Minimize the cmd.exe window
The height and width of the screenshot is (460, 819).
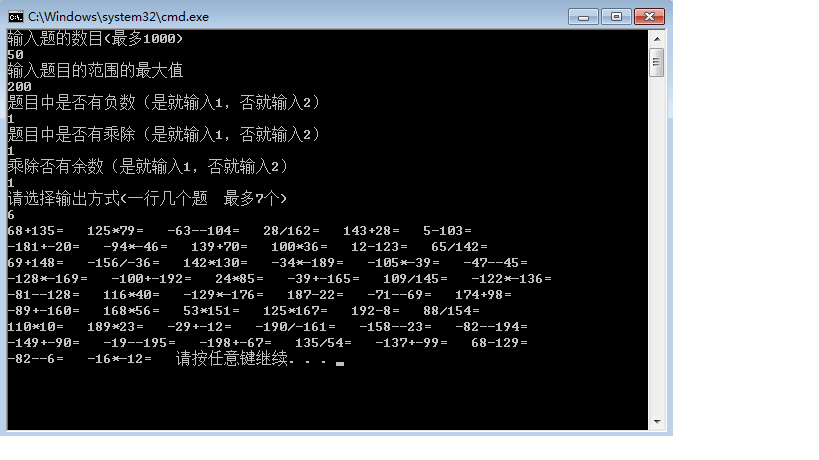[583, 17]
